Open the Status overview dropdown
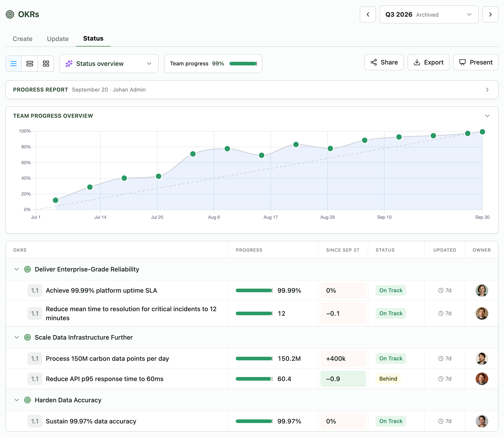 point(109,63)
